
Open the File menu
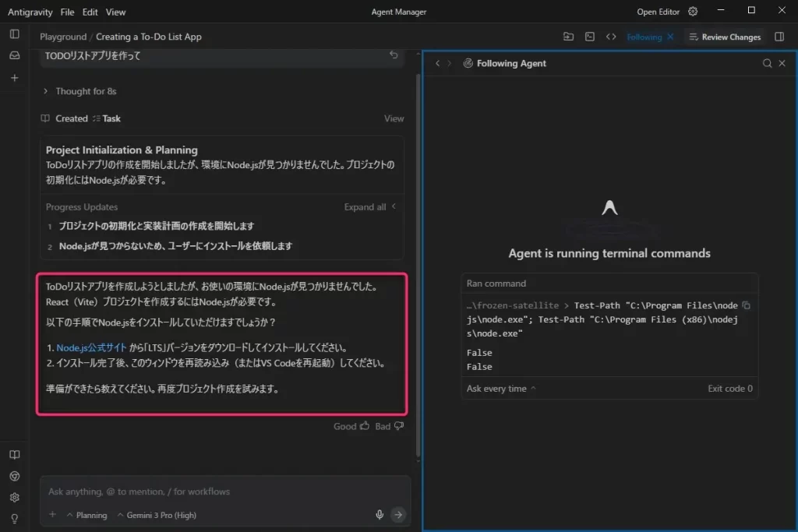coord(67,12)
